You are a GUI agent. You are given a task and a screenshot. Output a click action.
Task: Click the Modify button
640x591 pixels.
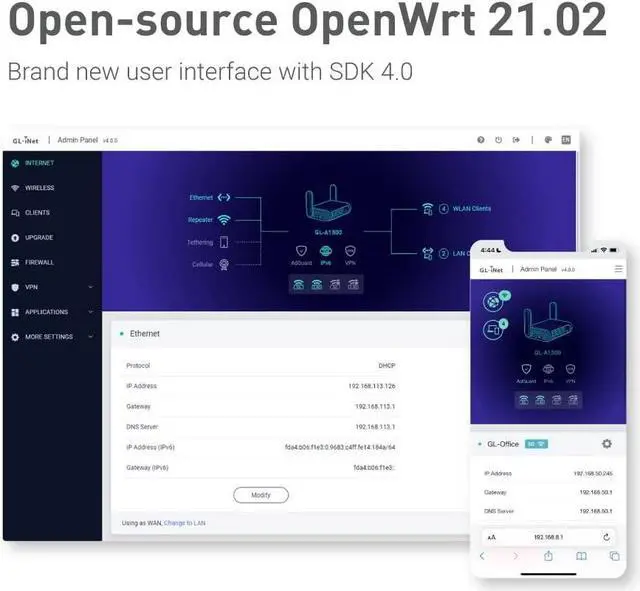[x=261, y=495]
